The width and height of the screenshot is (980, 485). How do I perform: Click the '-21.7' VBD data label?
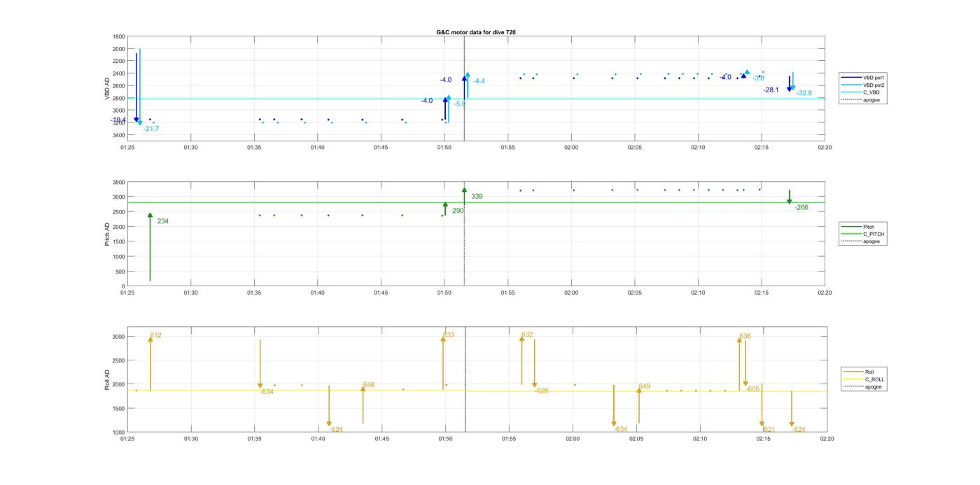[151, 129]
